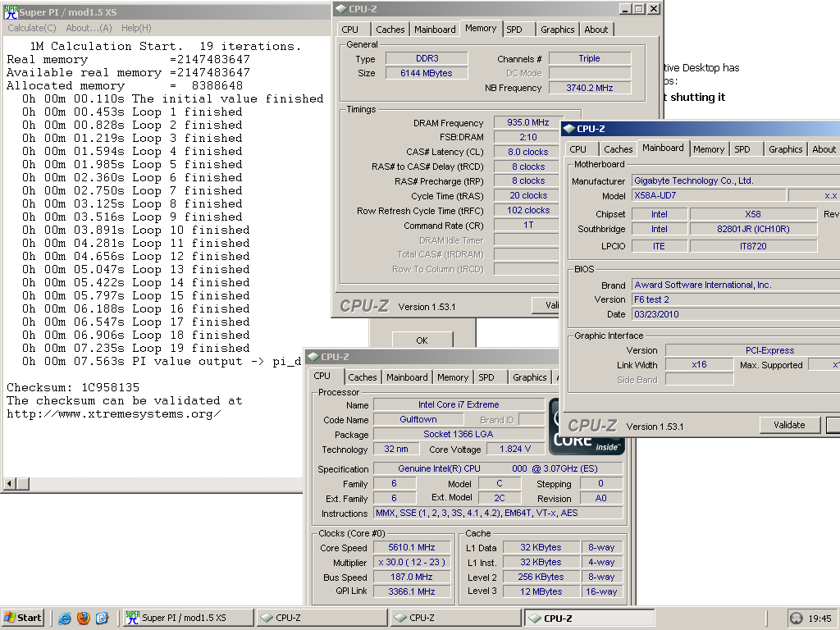This screenshot has width=840, height=630.
Task: Click the DRAM Frequency value 935.0 MHz
Action: 528,123
